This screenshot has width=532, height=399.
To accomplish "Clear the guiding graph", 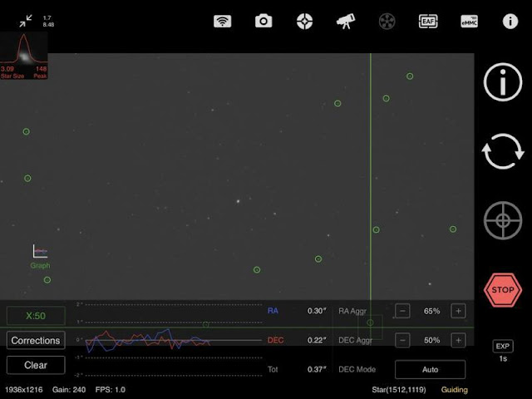I will [36, 365].
